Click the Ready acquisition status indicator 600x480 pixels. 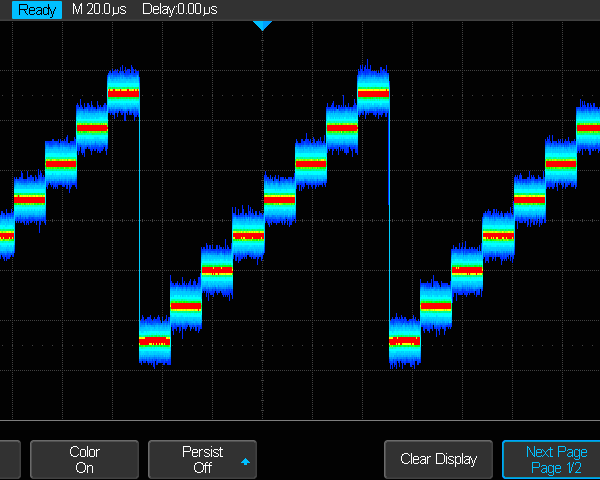[x=36, y=9]
